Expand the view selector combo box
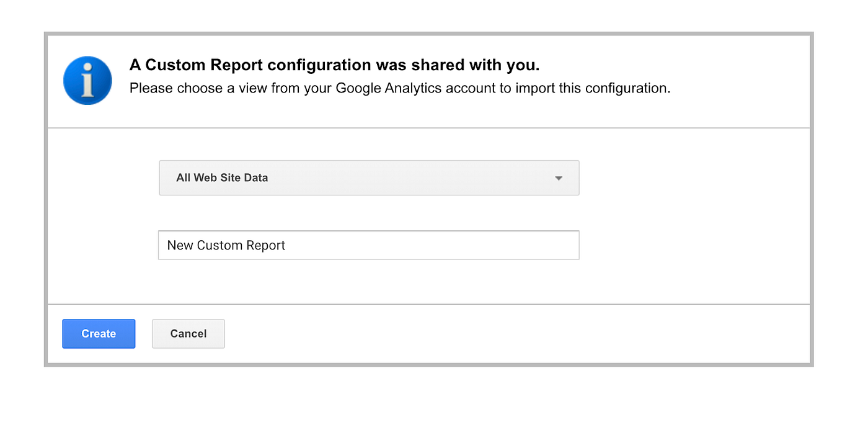 click(x=369, y=178)
